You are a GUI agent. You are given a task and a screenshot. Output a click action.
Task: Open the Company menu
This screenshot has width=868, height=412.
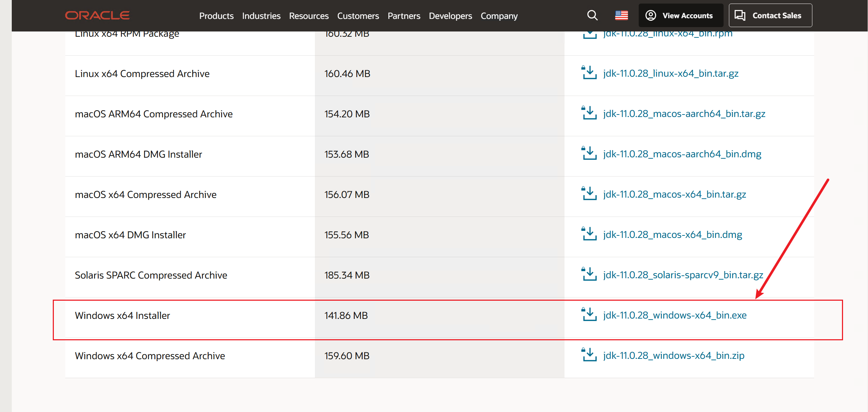coord(499,16)
